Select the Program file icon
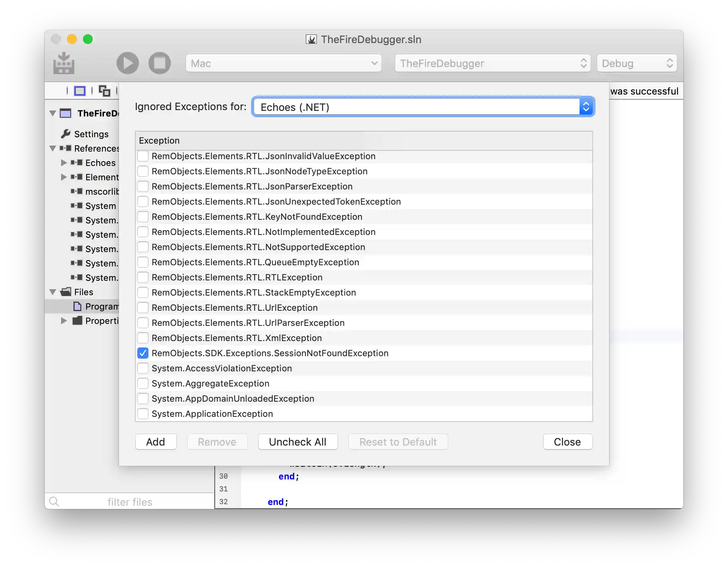The image size is (728, 568). pos(77,306)
